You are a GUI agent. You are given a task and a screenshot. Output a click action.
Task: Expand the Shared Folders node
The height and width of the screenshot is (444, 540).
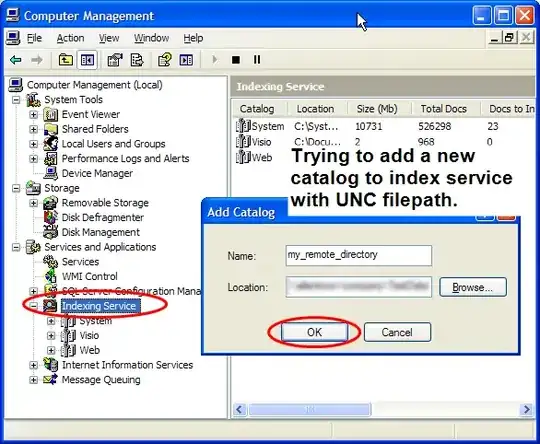33,129
